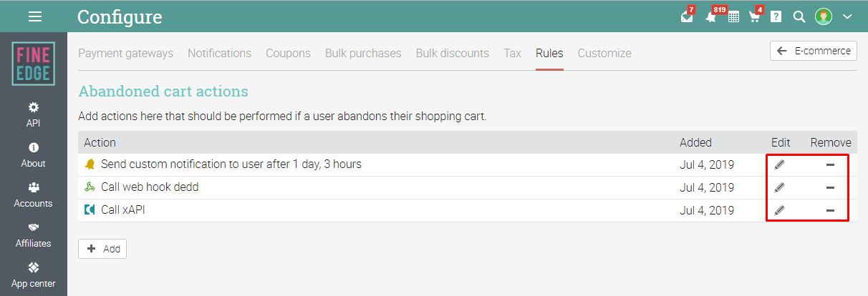Open Affiliates in the sidebar
Image resolution: width=868 pixels, height=296 pixels.
click(x=34, y=235)
